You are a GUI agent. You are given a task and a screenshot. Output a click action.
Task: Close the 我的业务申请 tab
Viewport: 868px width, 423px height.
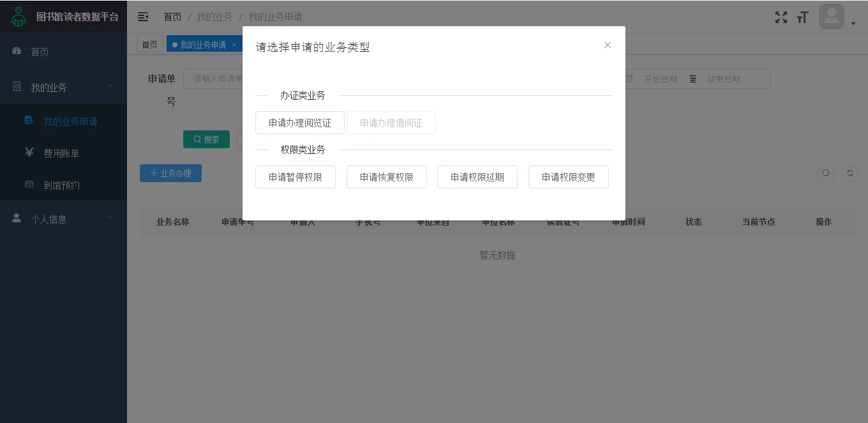coord(234,45)
